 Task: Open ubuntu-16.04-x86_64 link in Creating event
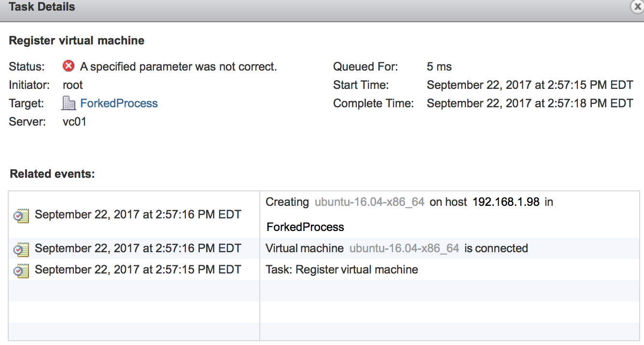point(369,202)
